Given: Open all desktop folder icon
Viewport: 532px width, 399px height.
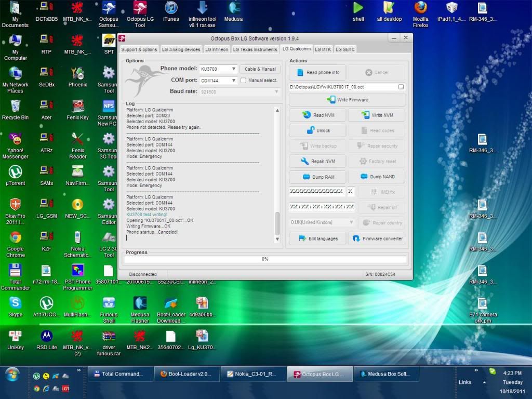Looking at the screenshot, I should [x=389, y=11].
